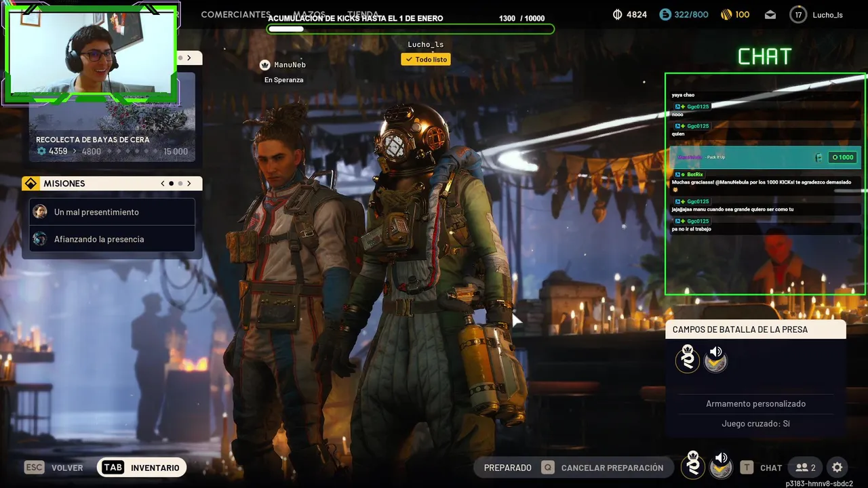Click the Q key hint icon
This screenshot has height=488, width=868.
click(547, 468)
